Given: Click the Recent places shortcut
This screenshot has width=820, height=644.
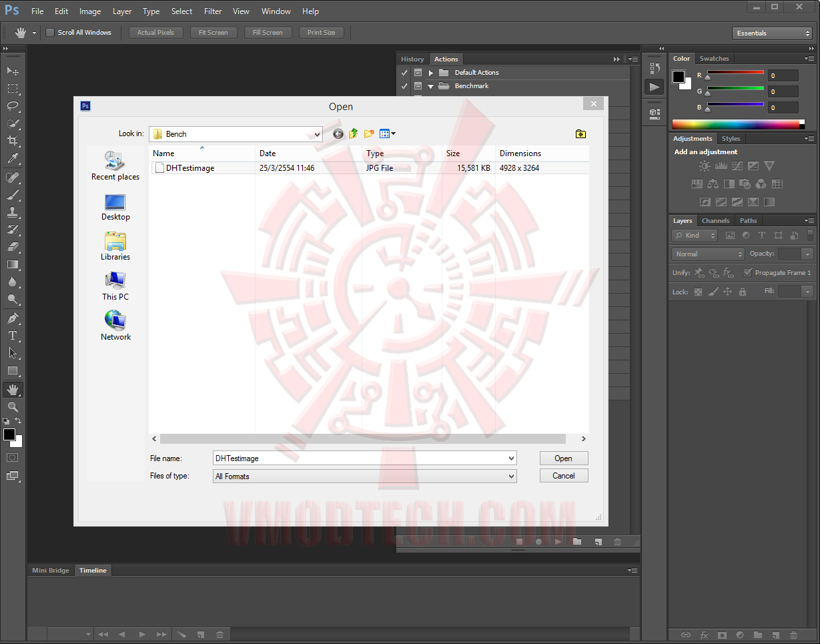Looking at the screenshot, I should tap(115, 166).
